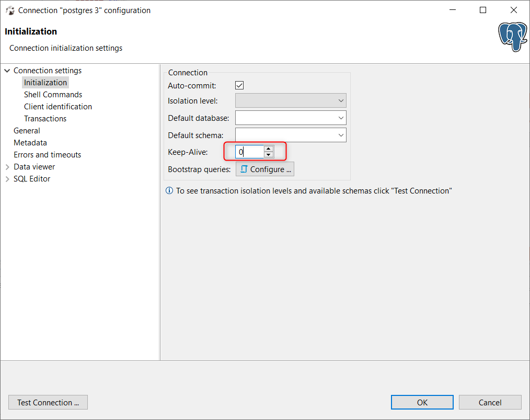Expand the SQL Editor section
Image resolution: width=530 pixels, height=420 pixels.
coord(7,178)
